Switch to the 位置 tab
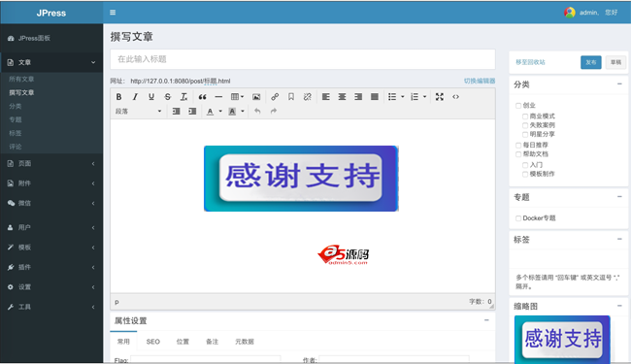 coord(183,342)
